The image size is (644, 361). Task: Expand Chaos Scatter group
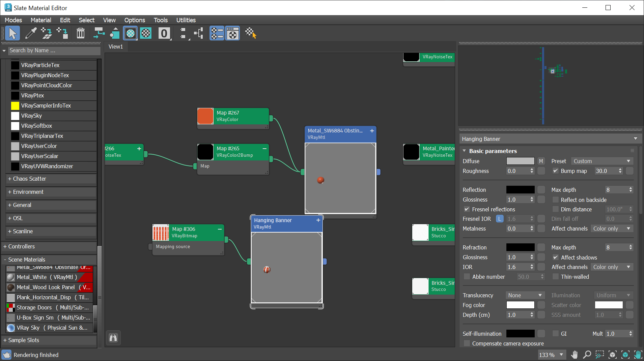pyautogui.click(x=51, y=179)
